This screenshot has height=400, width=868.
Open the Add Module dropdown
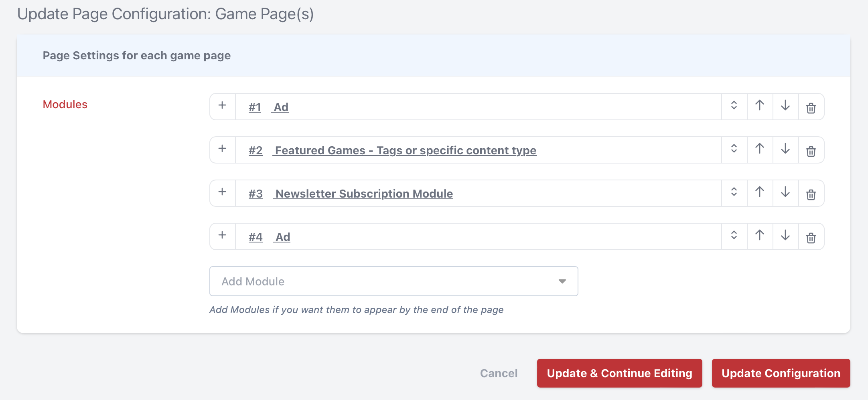393,281
